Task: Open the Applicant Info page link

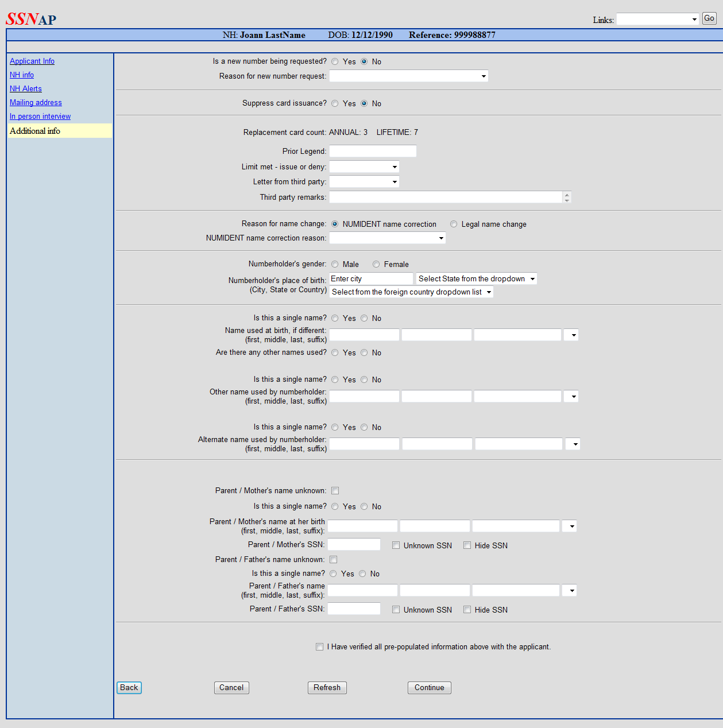Action: click(x=32, y=61)
